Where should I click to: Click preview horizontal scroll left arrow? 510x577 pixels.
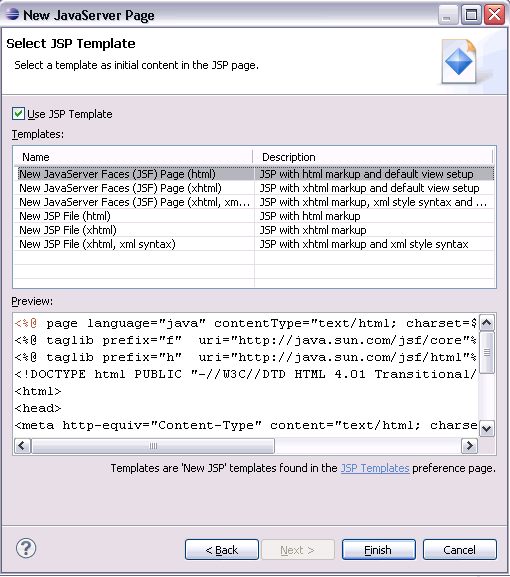(22, 446)
